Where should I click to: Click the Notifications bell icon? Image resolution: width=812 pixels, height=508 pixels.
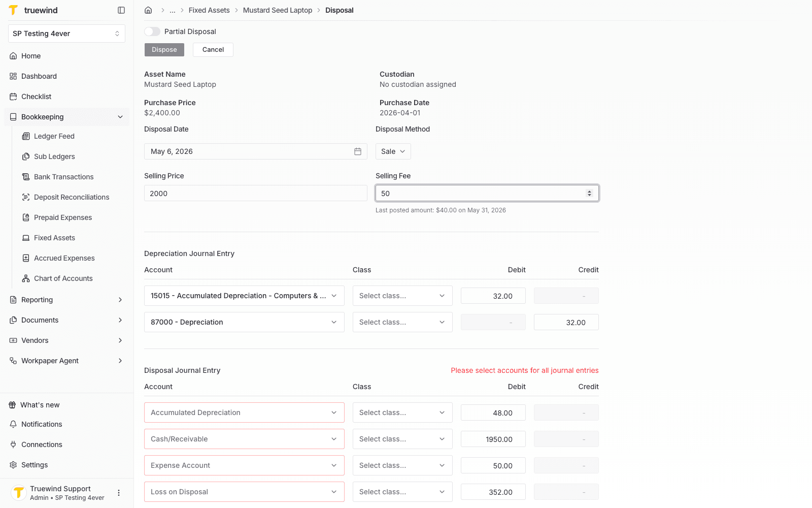point(13,424)
